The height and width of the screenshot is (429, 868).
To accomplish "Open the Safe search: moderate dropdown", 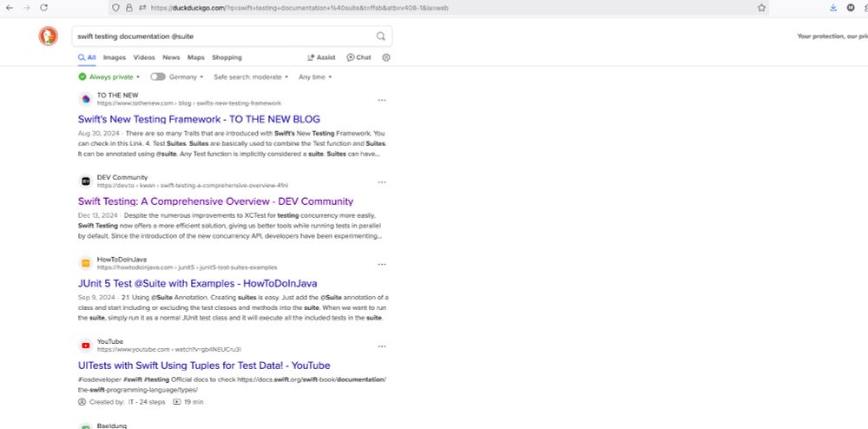I will (x=251, y=77).
